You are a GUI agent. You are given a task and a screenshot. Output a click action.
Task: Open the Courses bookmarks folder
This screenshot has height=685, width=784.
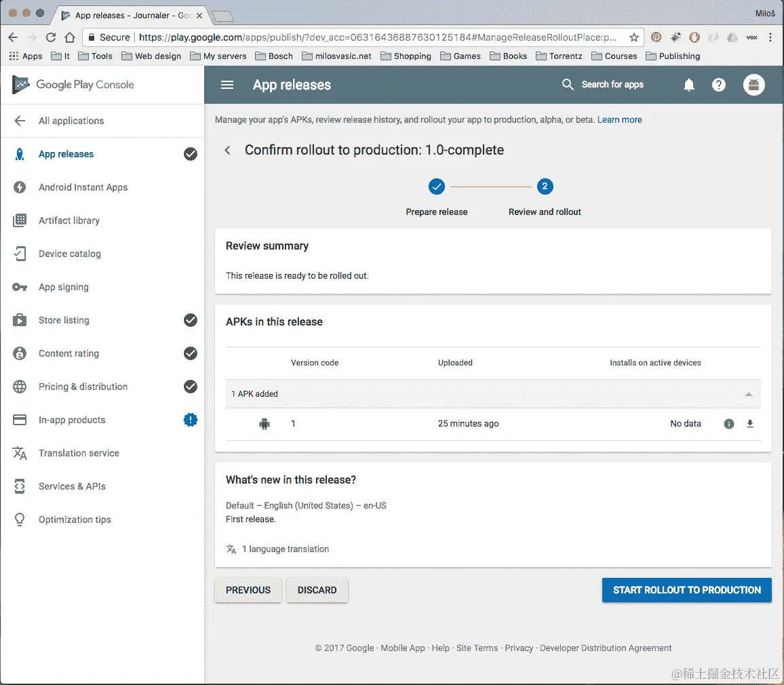pos(614,56)
